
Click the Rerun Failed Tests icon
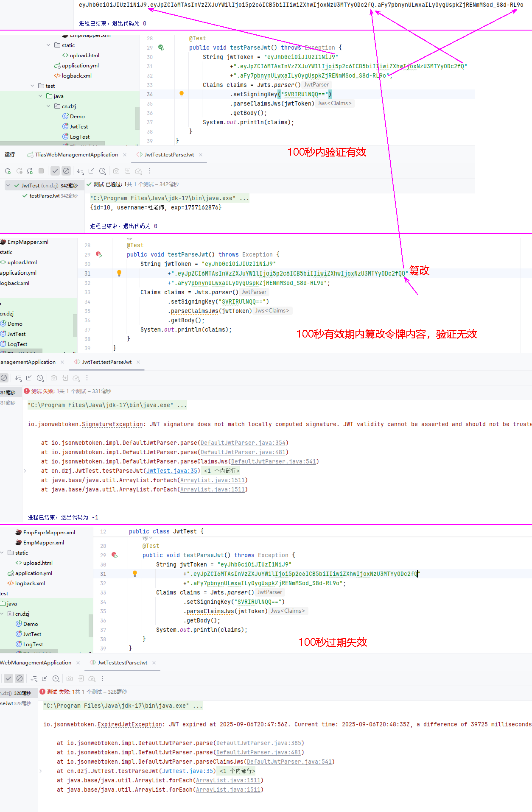pyautogui.click(x=19, y=171)
